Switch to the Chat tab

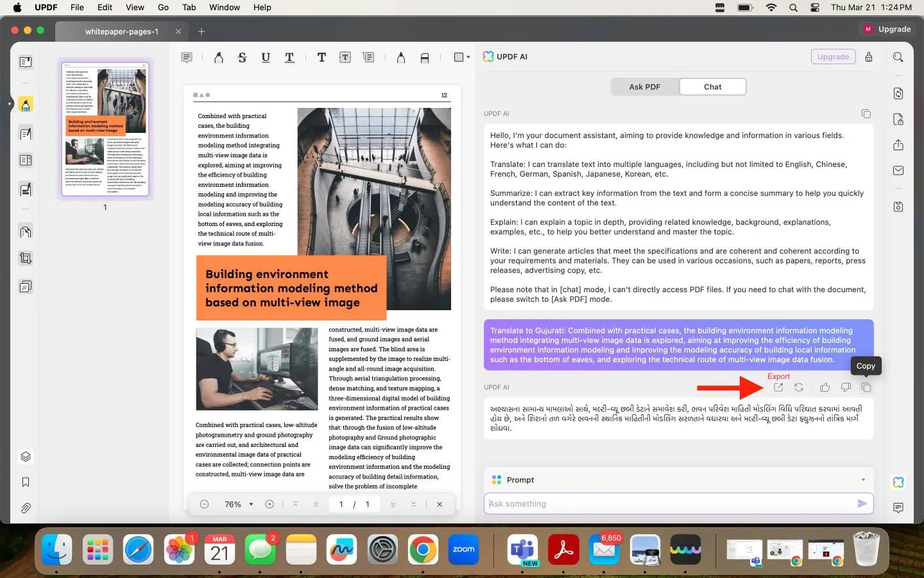click(x=712, y=87)
